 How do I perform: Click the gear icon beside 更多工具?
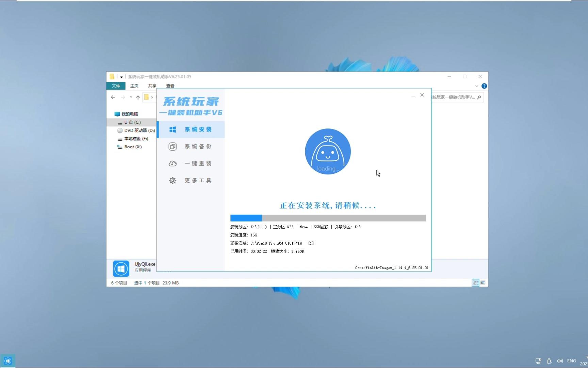tap(173, 181)
